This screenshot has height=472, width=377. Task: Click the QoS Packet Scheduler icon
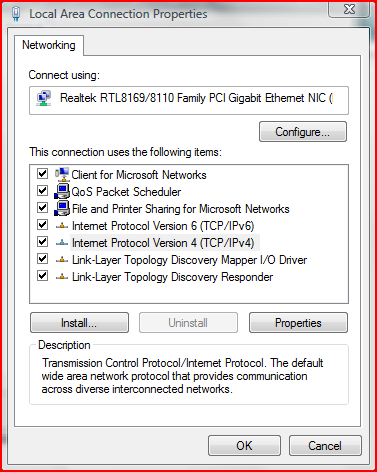pyautogui.click(x=62, y=191)
